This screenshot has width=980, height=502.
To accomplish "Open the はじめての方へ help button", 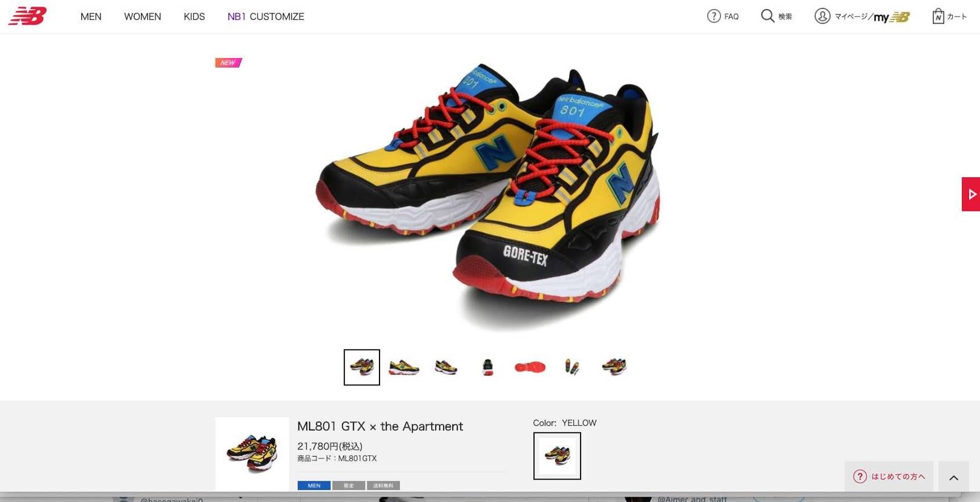I will point(889,477).
